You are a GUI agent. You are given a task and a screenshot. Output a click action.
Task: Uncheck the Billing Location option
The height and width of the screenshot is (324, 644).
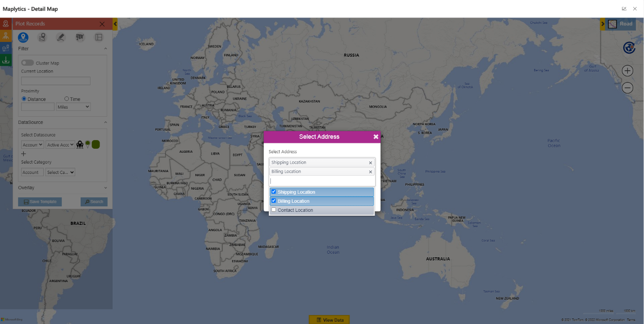coord(274,201)
